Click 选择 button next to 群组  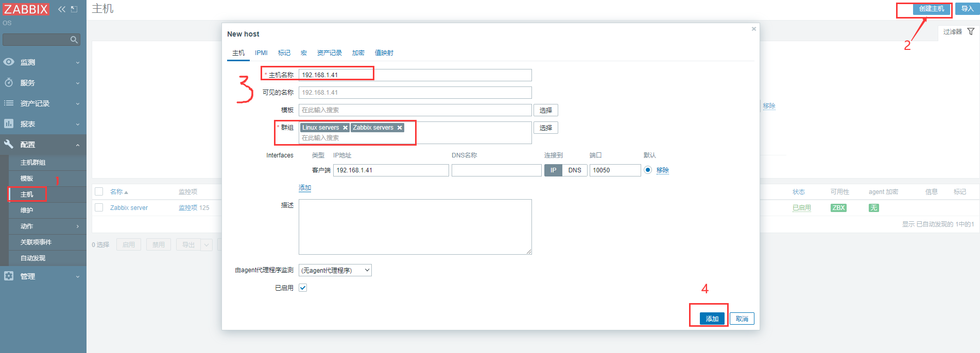(x=546, y=128)
